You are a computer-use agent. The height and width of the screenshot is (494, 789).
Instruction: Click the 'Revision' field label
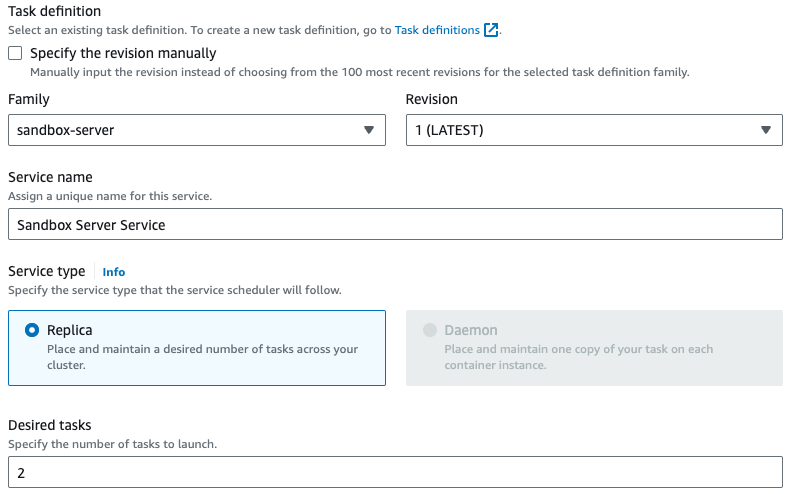tap(432, 99)
